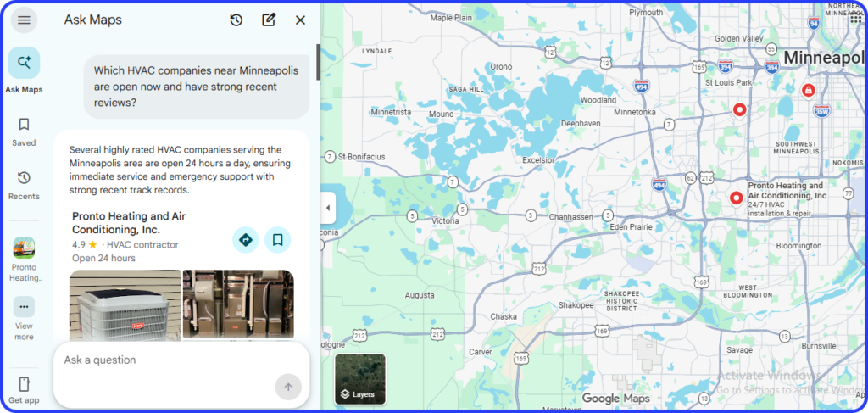Image resolution: width=868 pixels, height=413 pixels.
Task: Click the St Louis Park map label
Action: [728, 82]
